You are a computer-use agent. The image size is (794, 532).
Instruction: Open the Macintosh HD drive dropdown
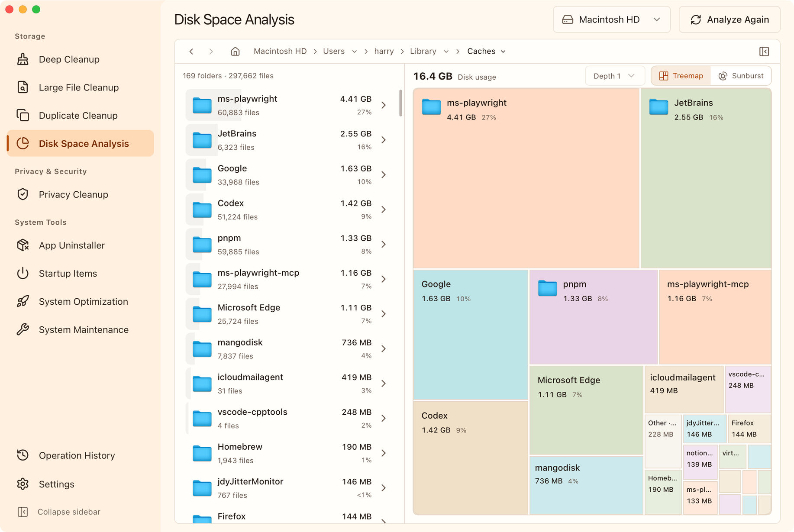point(611,19)
